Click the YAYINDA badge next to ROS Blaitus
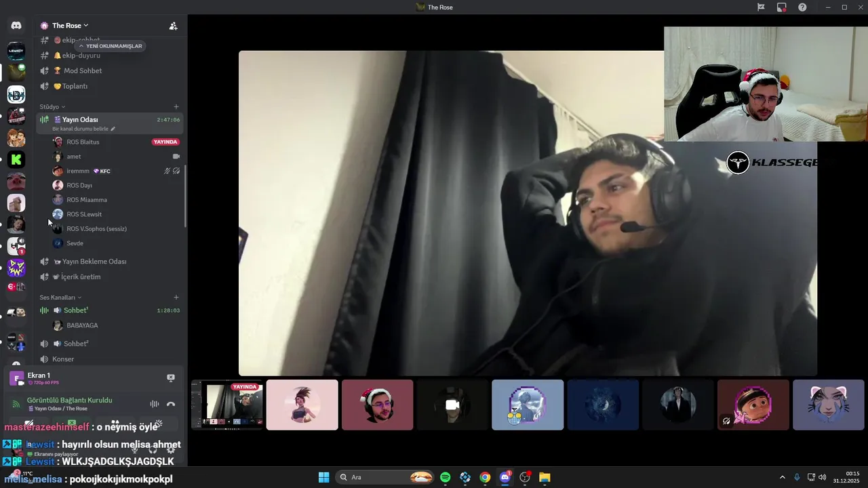Screen dimensions: 868x488 [x=165, y=142]
